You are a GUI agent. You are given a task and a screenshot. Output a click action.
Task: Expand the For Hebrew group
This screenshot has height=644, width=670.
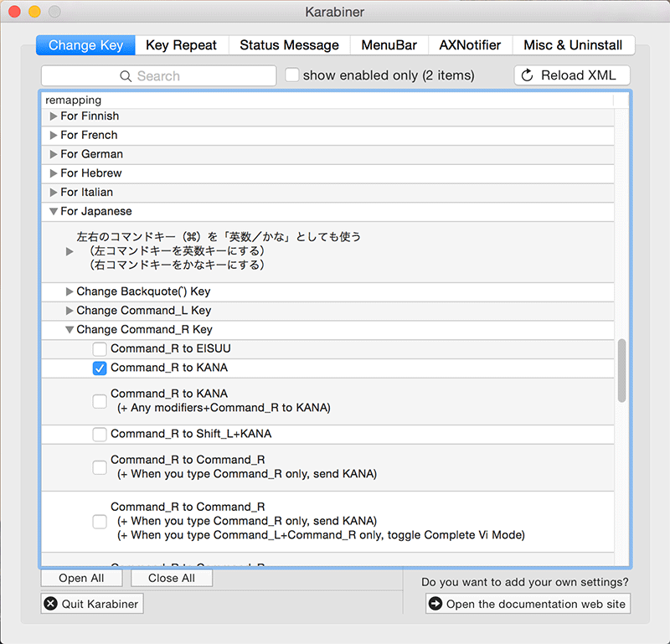[x=54, y=173]
